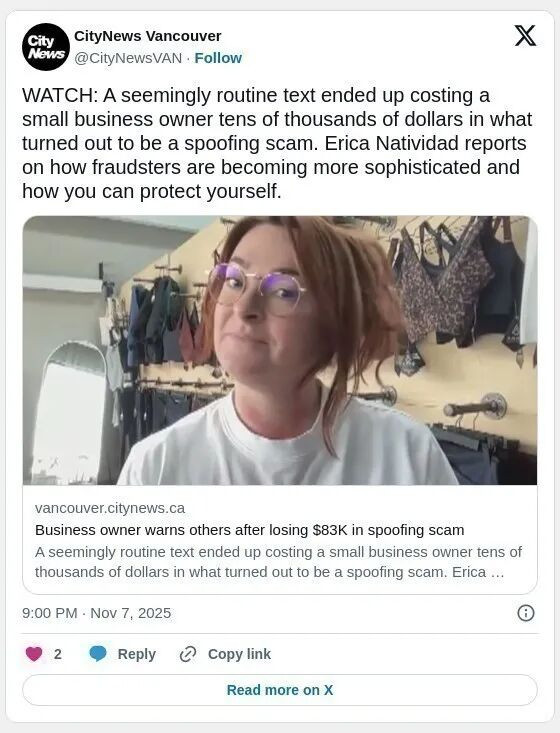Image resolution: width=560 pixels, height=733 pixels.
Task: Open the CityNews Vancouver display name
Action: 148,36
